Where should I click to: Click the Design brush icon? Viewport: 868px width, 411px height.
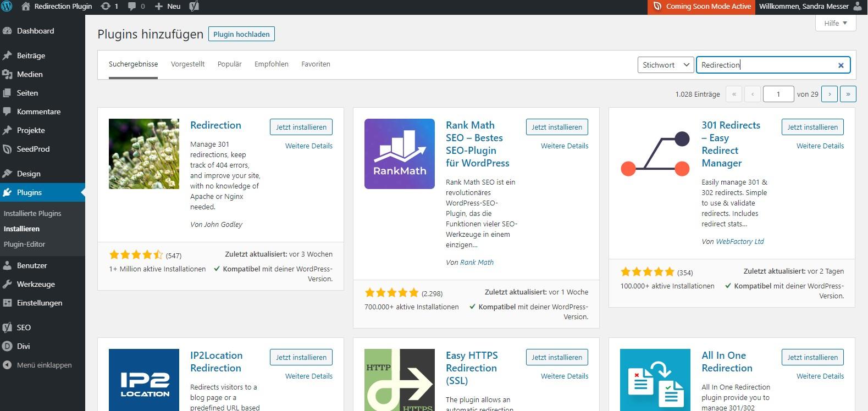tap(7, 174)
